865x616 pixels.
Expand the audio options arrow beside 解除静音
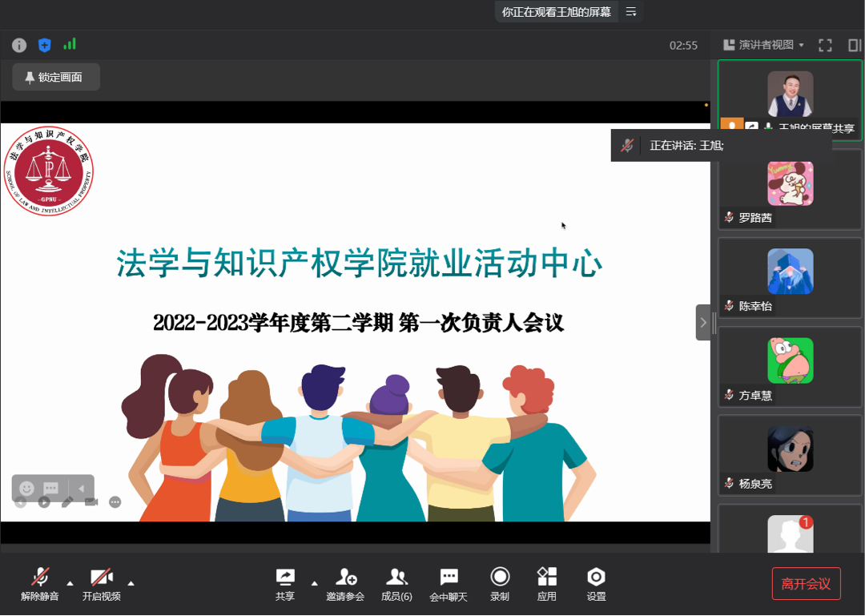click(x=70, y=582)
